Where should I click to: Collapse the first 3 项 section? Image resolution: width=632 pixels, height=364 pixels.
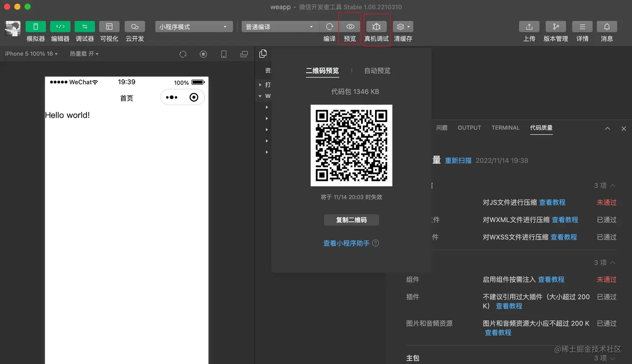604,186
